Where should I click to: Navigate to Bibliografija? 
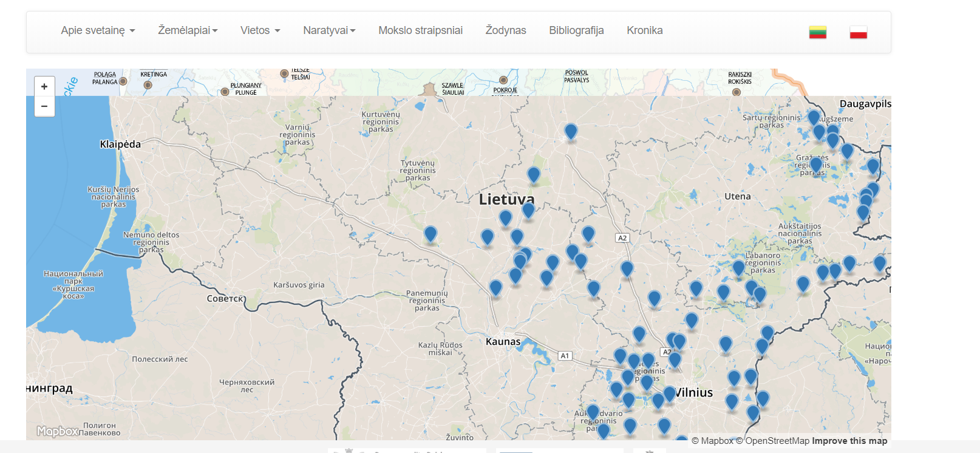click(x=576, y=30)
